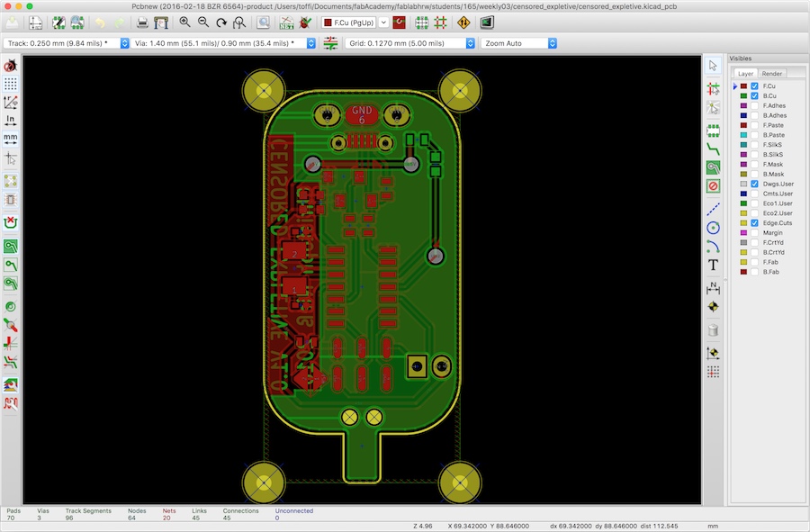810x532 pixels.
Task: Select the set grid origin tool
Action: point(713,372)
